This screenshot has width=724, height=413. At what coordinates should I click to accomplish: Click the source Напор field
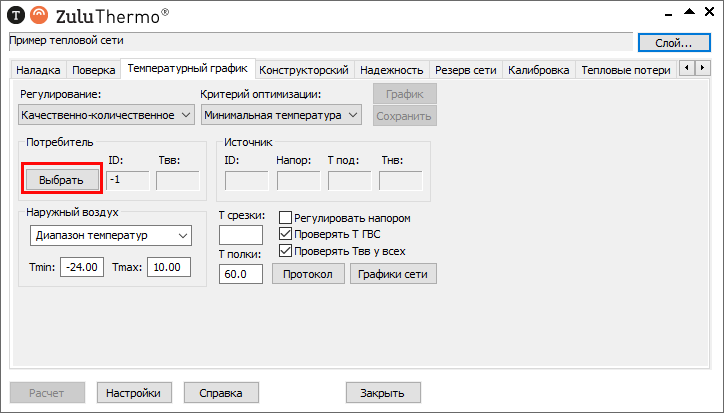click(x=298, y=181)
